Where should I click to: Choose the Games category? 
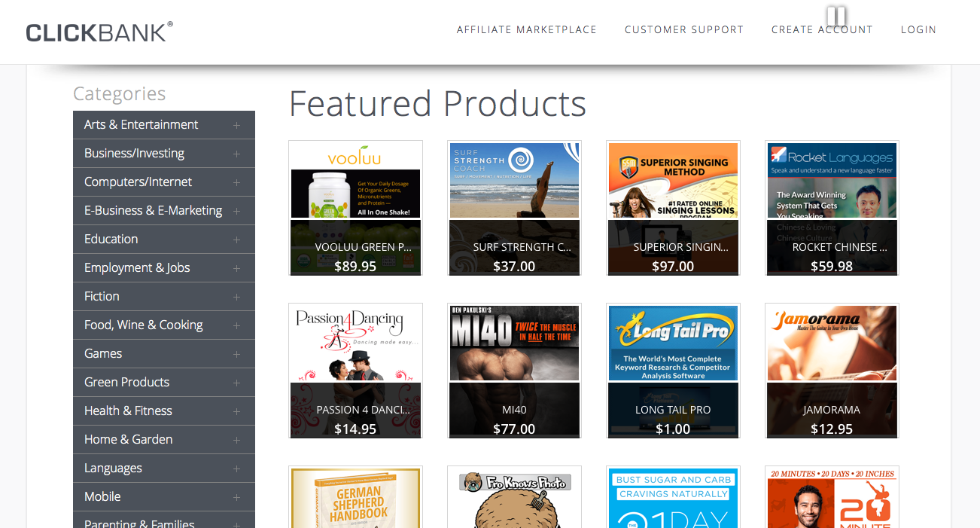click(164, 354)
